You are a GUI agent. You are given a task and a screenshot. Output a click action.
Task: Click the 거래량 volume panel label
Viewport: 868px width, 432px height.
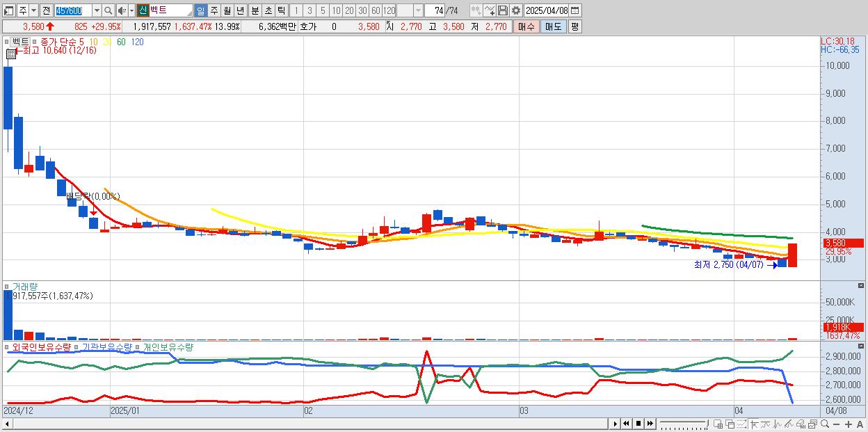click(25, 287)
